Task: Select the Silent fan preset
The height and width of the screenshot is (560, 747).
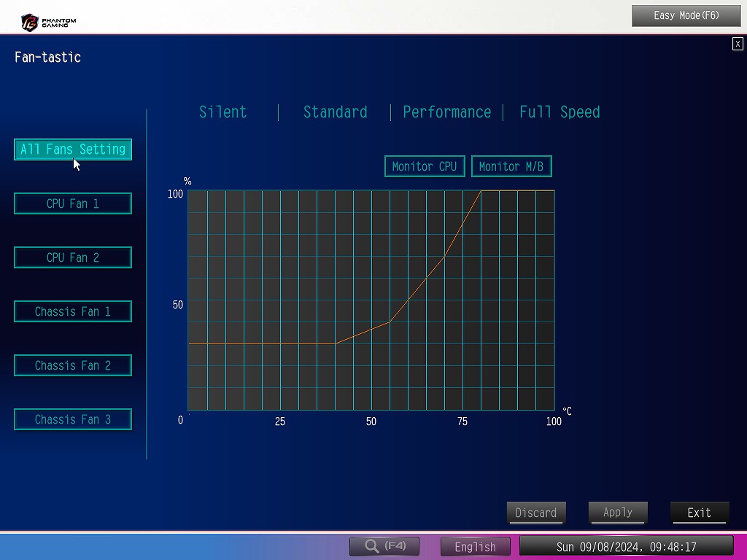Action: point(222,112)
